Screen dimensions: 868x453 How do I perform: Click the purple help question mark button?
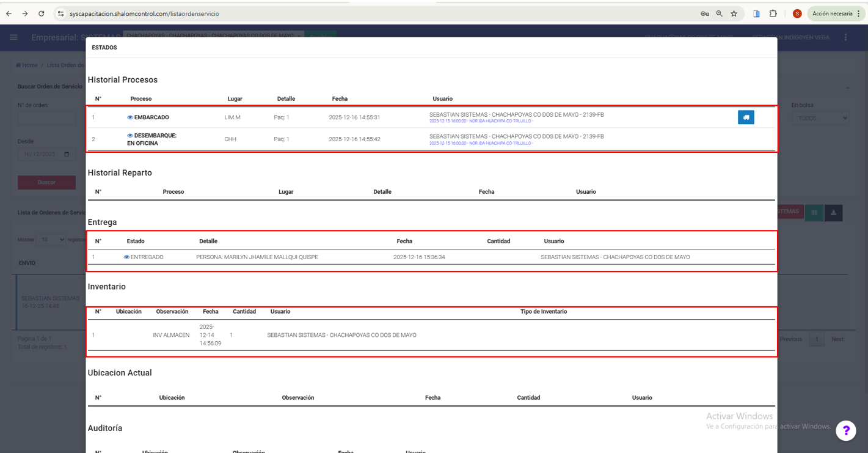click(x=845, y=430)
